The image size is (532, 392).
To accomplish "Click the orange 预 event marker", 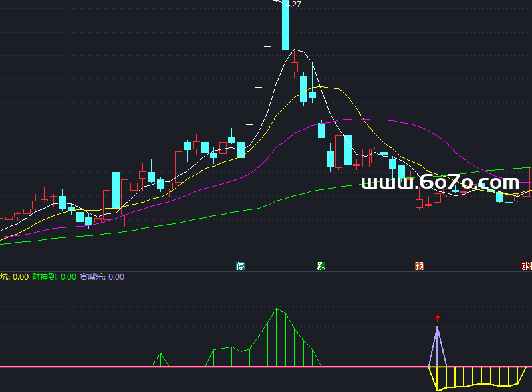I will [419, 266].
